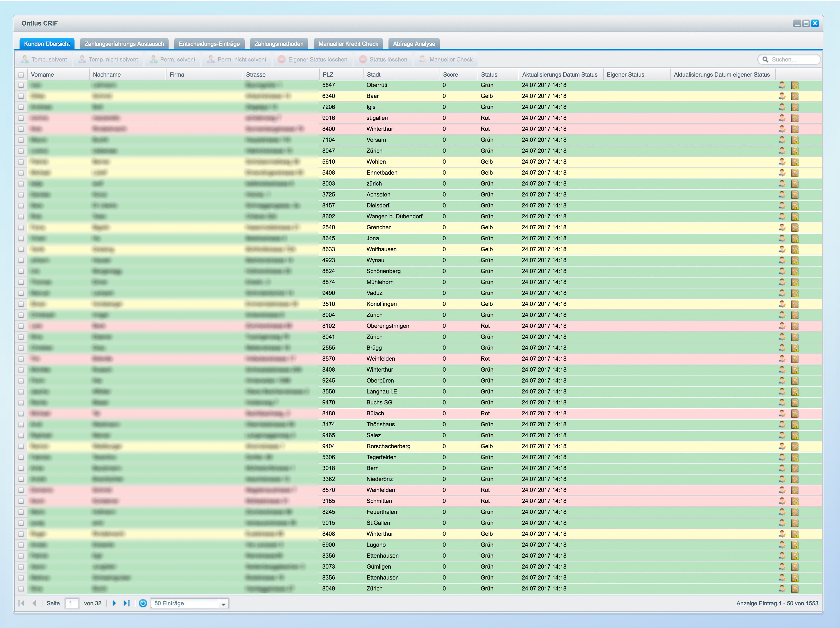Open address book icon for Wohlen row
The width and height of the screenshot is (840, 628).
[x=795, y=162]
